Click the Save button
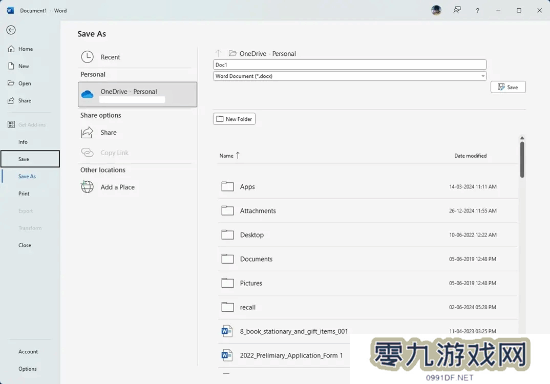 pyautogui.click(x=508, y=87)
